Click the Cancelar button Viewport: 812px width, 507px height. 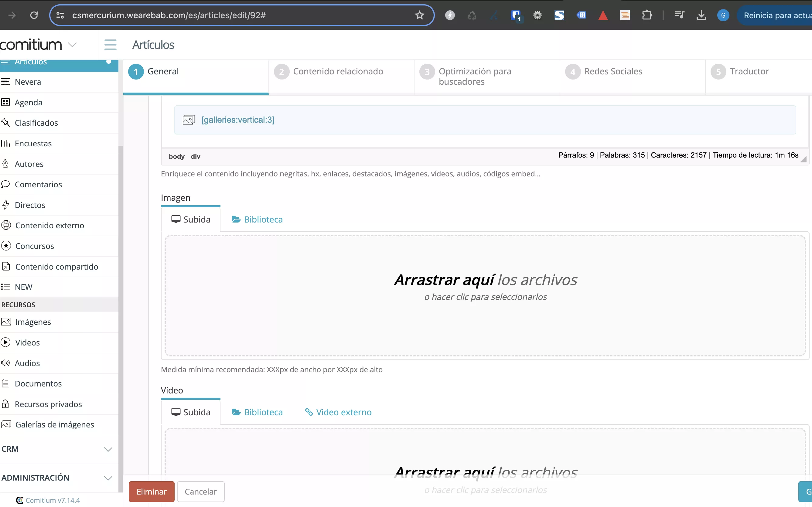tap(200, 492)
